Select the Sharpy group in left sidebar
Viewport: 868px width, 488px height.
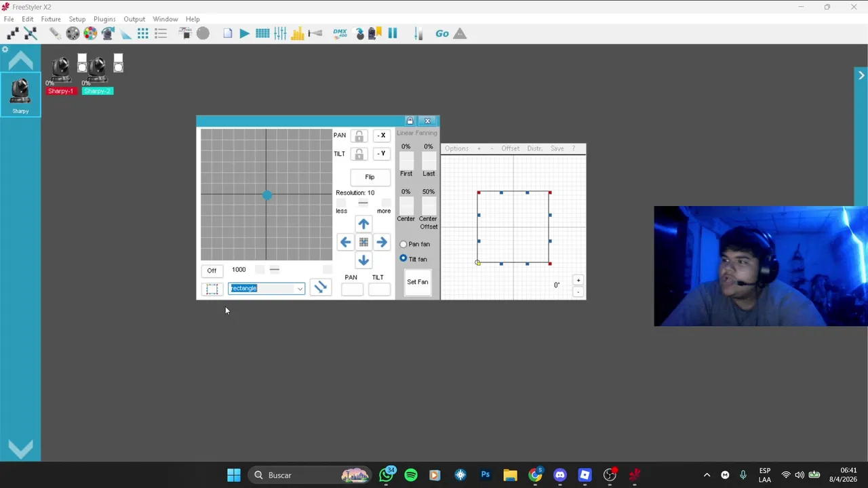(20, 95)
